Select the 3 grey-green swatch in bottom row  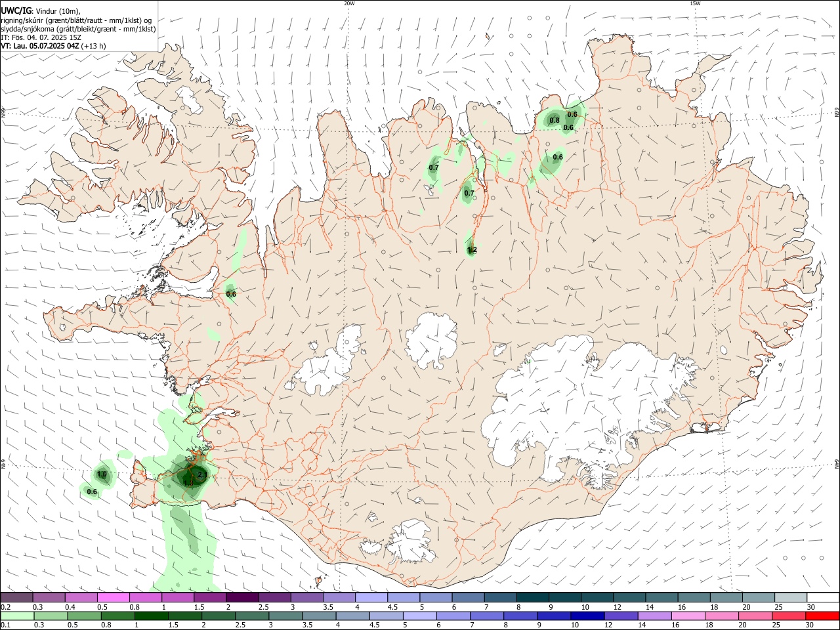click(x=286, y=616)
